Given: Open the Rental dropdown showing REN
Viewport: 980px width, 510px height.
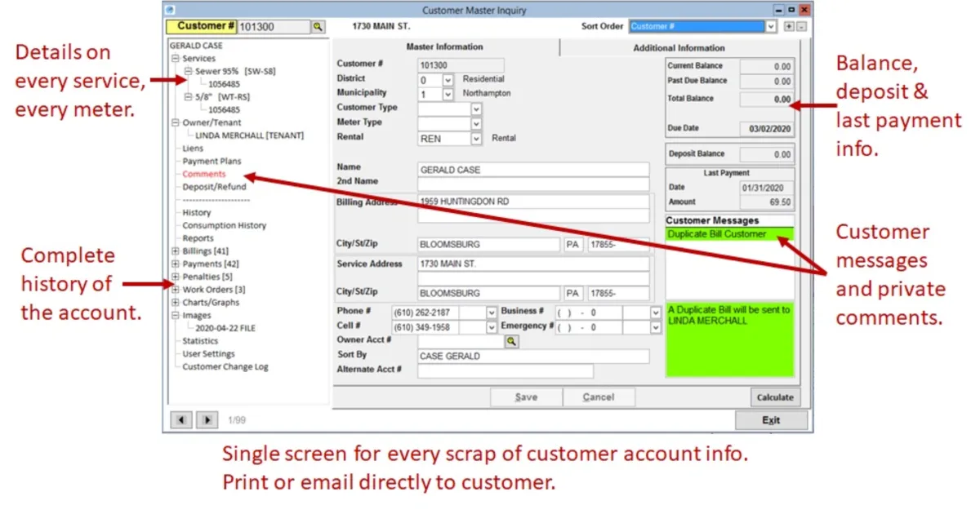Looking at the screenshot, I should tap(477, 140).
